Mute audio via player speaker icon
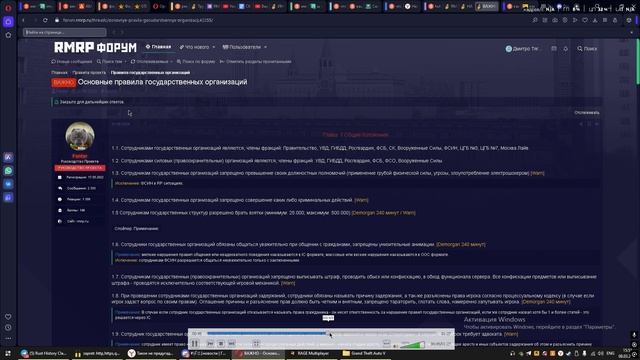This screenshot has height=360, width=640. coord(396,345)
